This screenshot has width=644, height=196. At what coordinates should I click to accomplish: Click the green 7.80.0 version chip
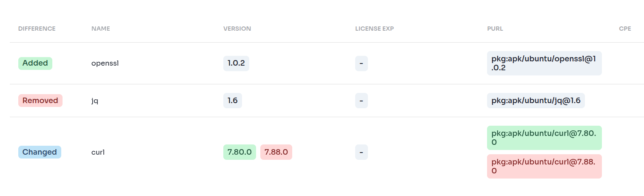[239, 152]
